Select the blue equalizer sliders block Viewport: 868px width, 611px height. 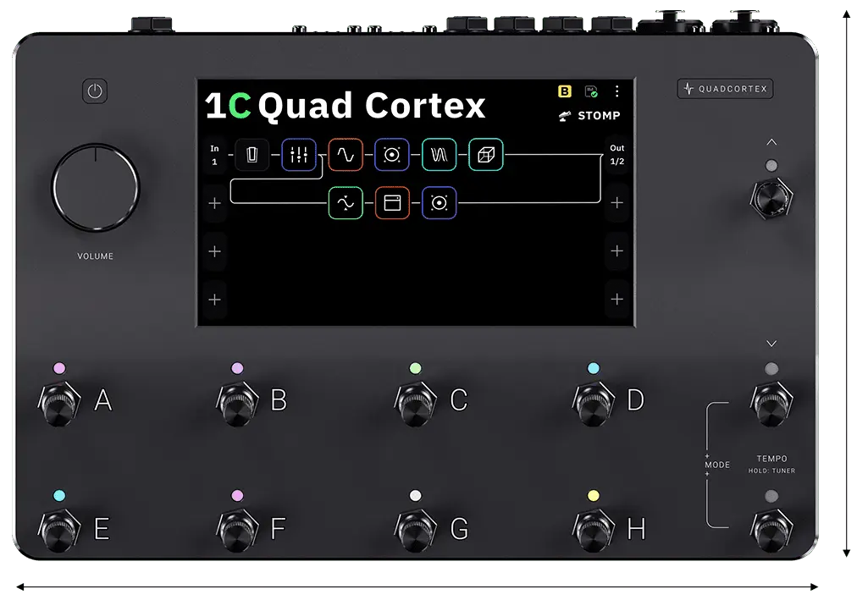point(299,154)
